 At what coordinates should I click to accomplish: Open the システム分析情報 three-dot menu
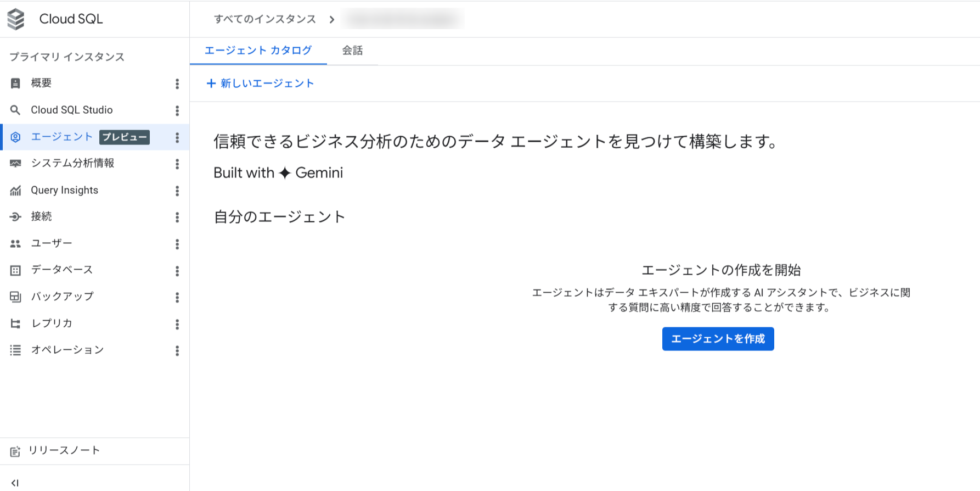pos(177,164)
